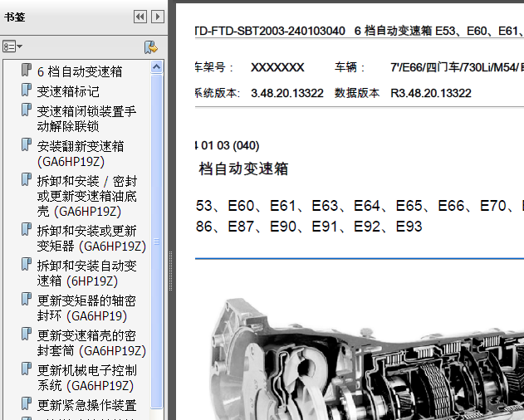Click the bookmark icon beside '变速箱标记'
524x420 pixels.
point(27,90)
